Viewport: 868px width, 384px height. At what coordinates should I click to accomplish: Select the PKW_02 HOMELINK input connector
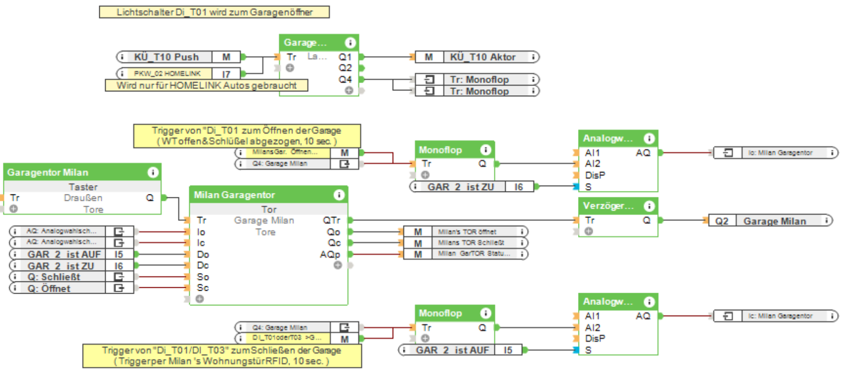pos(178,74)
